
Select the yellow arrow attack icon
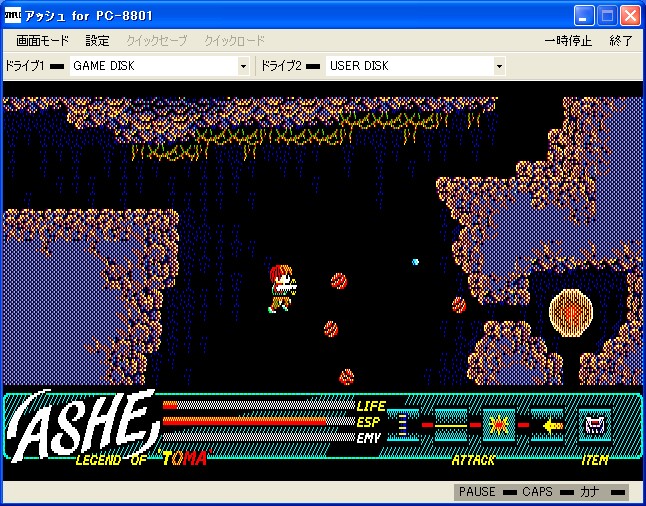tap(547, 425)
